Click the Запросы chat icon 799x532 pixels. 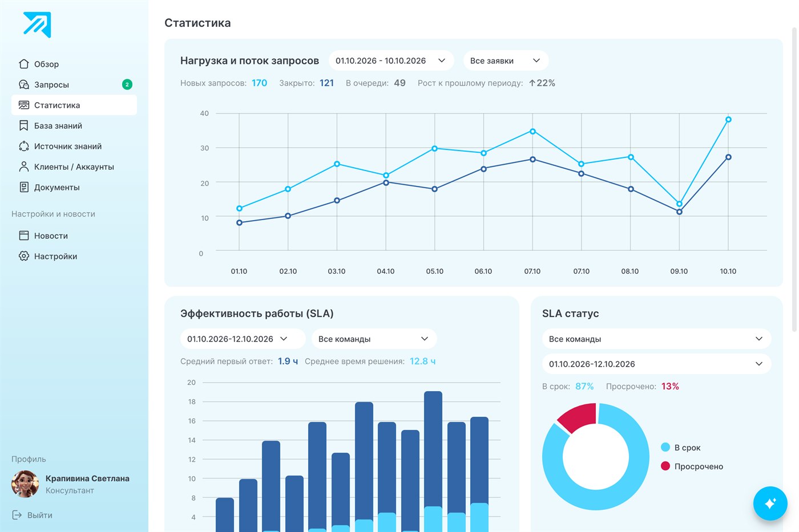click(23, 84)
